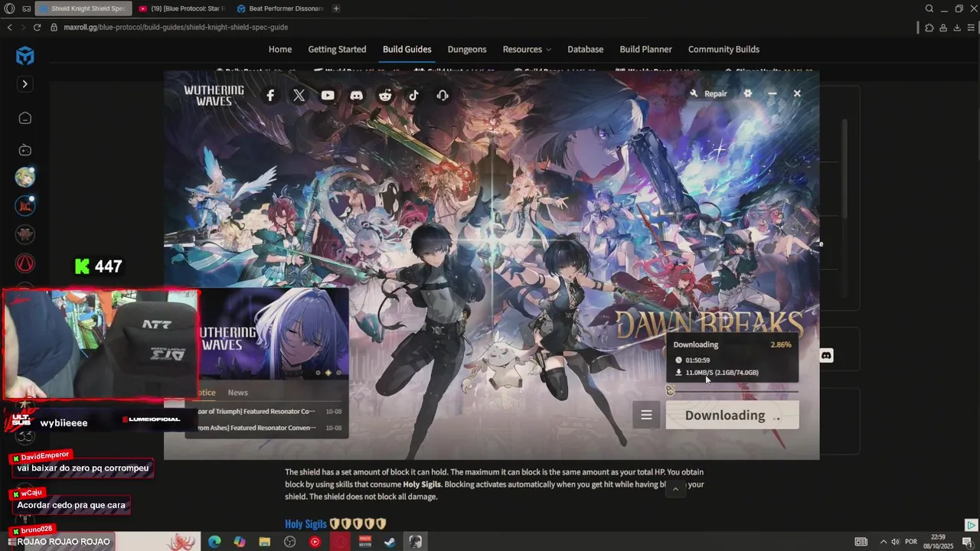Open the Facebook link in the Wuthering Waves launcher
Image resolution: width=980 pixels, height=551 pixels.
(270, 95)
